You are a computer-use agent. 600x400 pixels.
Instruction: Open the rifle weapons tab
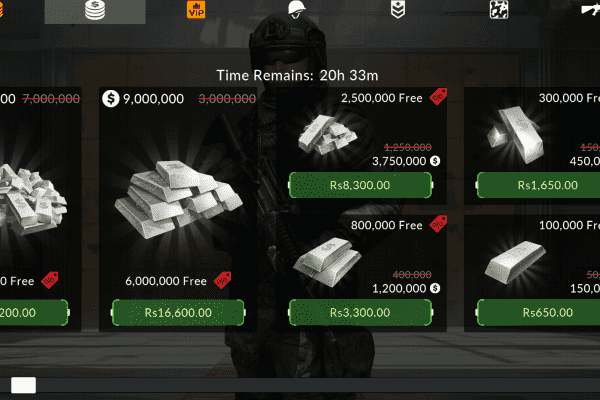590,10
